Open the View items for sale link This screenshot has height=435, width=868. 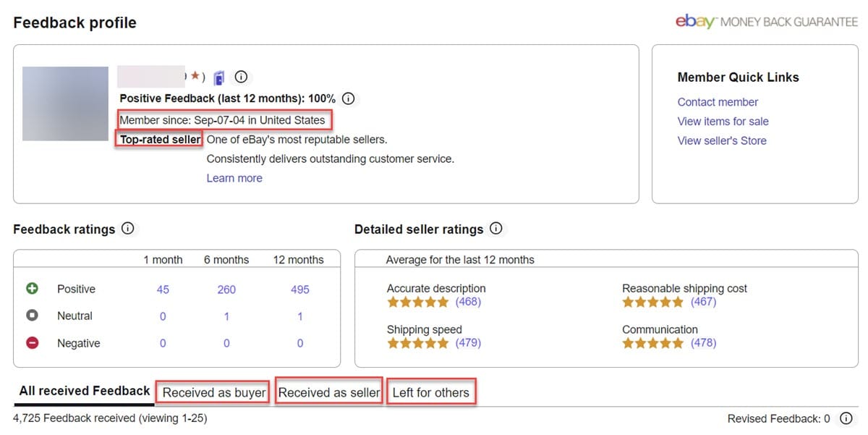click(x=723, y=122)
